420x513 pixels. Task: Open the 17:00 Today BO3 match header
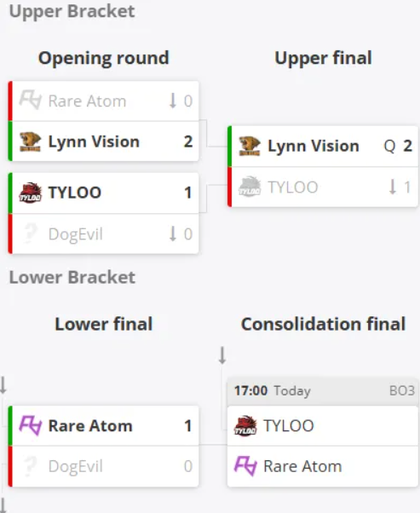click(323, 391)
